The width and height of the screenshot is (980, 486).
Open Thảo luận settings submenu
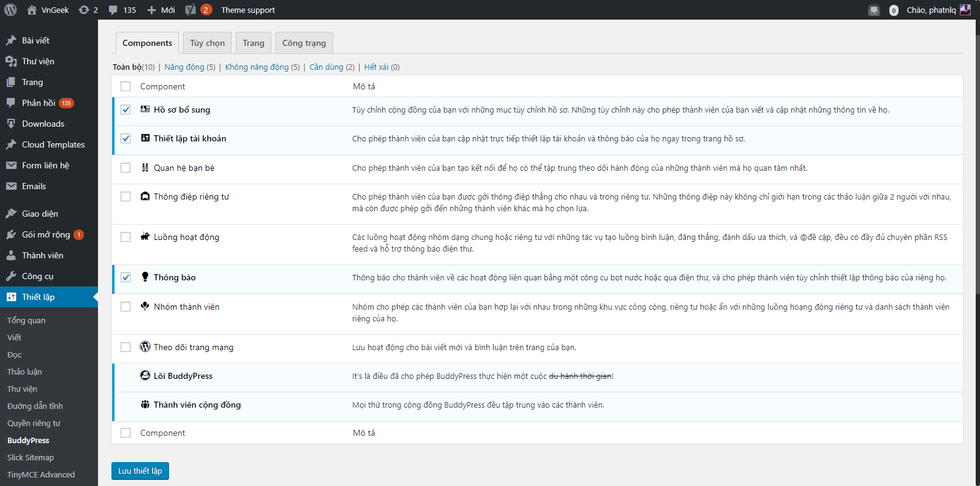tap(24, 372)
